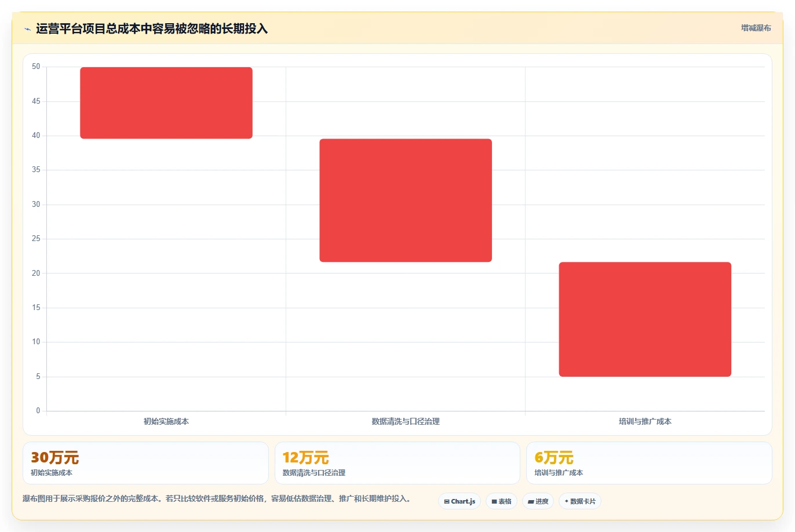Click the 30万元 value text
The height and width of the screenshot is (532, 795).
point(54,457)
